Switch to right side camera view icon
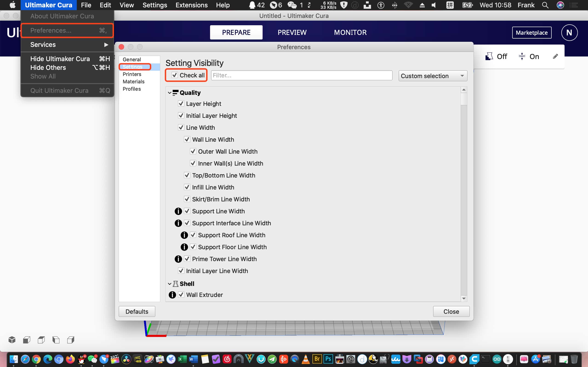 pyautogui.click(x=71, y=340)
